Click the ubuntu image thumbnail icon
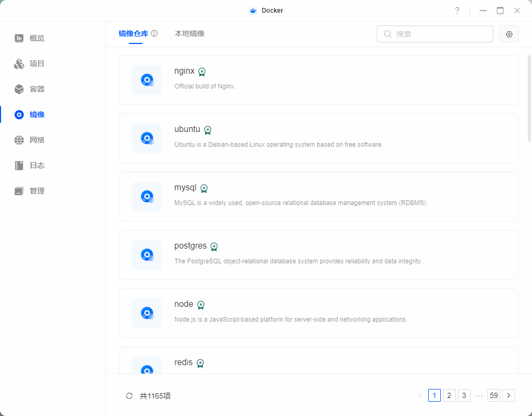This screenshot has height=416, width=532. (147, 138)
